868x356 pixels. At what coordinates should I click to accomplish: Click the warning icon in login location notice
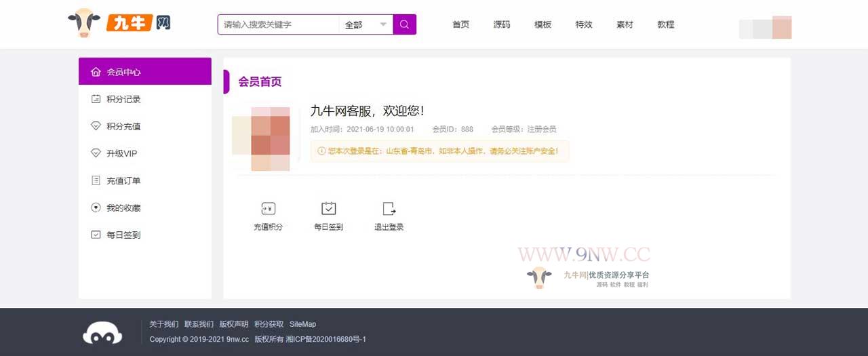pyautogui.click(x=321, y=151)
